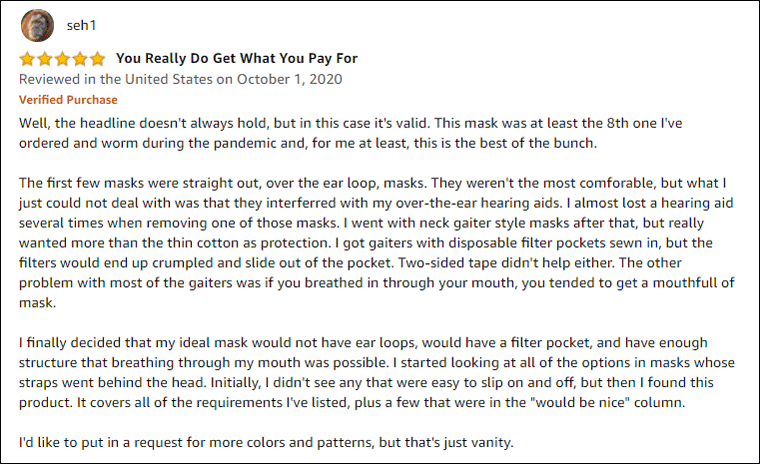
Task: Click the seh1 reviewer profile avatar
Action: point(36,24)
